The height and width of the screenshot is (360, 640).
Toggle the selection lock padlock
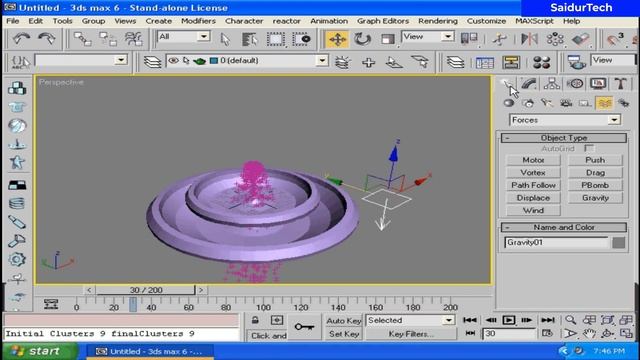[255, 320]
